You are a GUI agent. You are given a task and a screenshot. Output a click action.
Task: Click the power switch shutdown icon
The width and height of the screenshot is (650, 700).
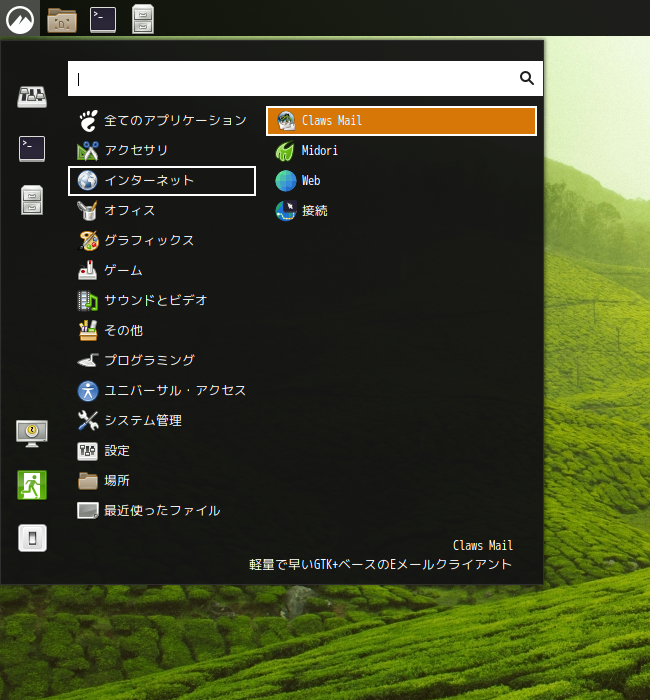click(x=32, y=538)
